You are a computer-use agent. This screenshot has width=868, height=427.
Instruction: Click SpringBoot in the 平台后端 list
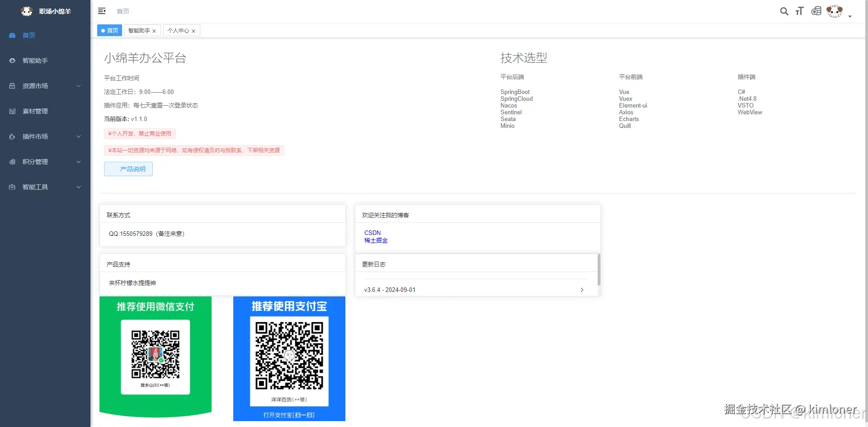click(515, 92)
